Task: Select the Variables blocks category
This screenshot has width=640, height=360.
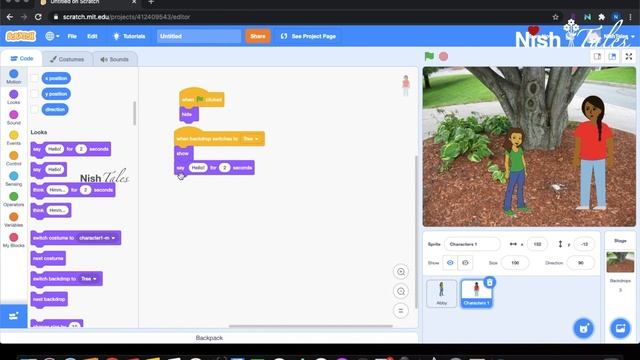Action: click(x=13, y=220)
